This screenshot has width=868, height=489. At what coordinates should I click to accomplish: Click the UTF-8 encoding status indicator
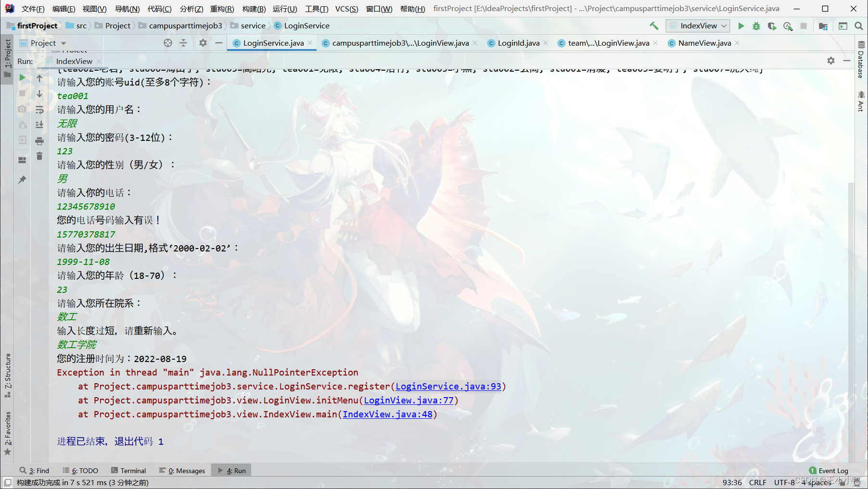[x=785, y=482]
